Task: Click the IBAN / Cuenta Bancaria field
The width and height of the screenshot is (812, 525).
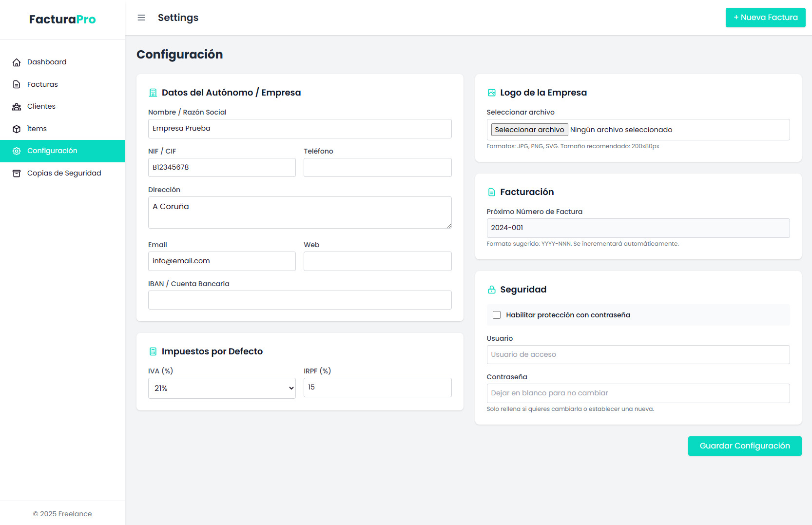Action: click(300, 300)
